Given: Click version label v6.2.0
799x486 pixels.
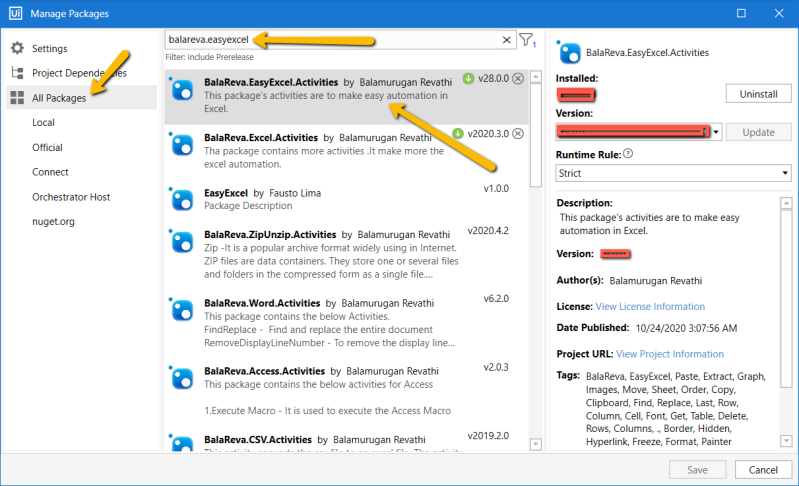Looking at the screenshot, I should pyautogui.click(x=496, y=299).
